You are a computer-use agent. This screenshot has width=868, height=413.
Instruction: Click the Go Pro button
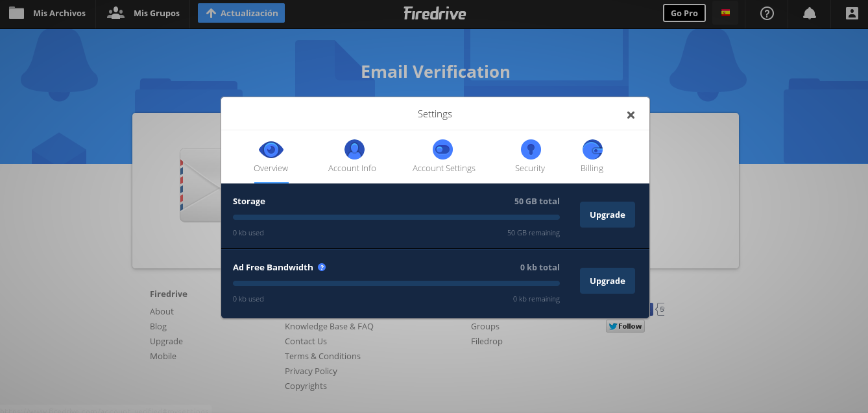[x=684, y=13]
